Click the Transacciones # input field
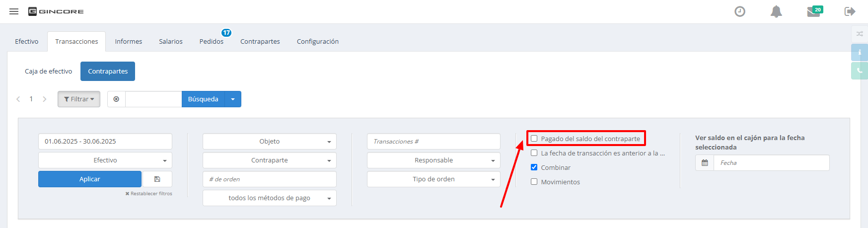Viewport: 868px width, 228px height. tap(434, 142)
